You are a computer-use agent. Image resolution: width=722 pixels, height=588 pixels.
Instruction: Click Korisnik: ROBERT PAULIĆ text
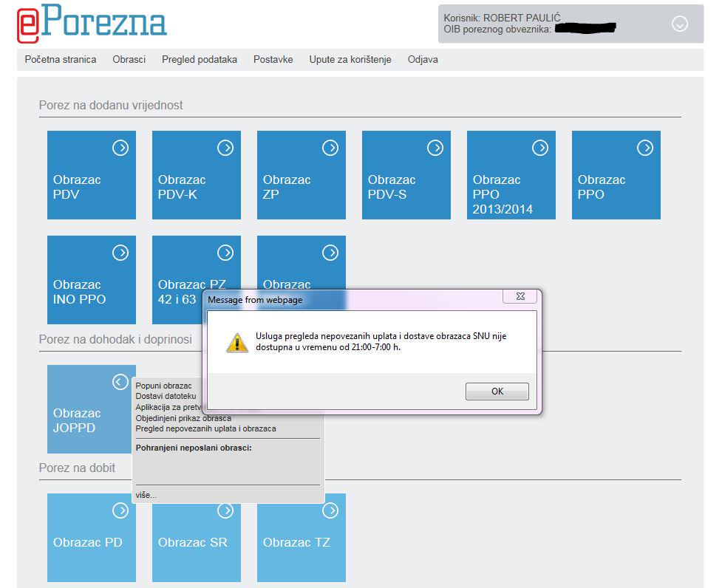click(502, 18)
